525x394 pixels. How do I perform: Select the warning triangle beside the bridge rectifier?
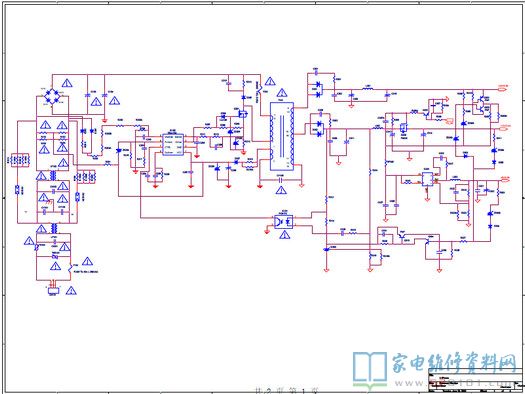pyautogui.click(x=67, y=83)
